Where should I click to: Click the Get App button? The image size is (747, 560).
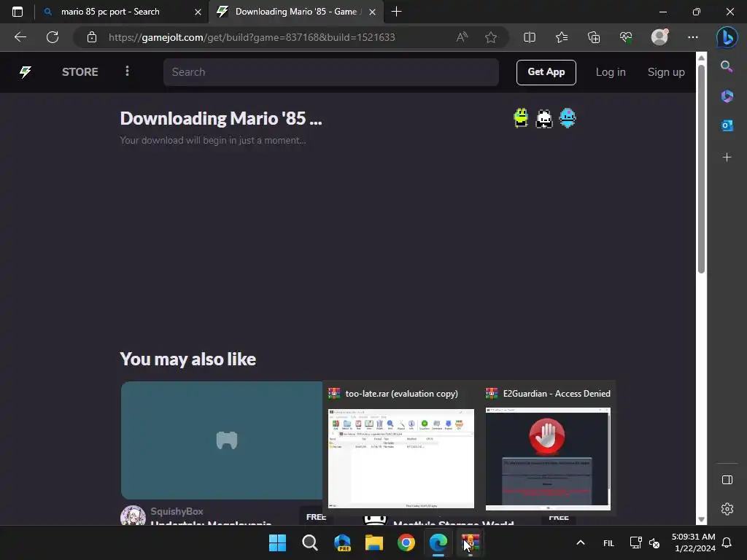pos(546,72)
